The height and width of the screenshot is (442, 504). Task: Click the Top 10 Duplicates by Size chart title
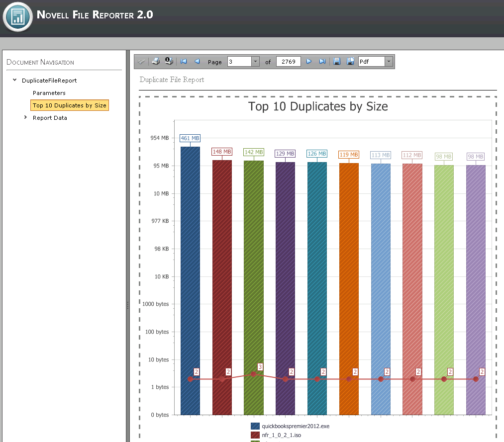tap(318, 106)
